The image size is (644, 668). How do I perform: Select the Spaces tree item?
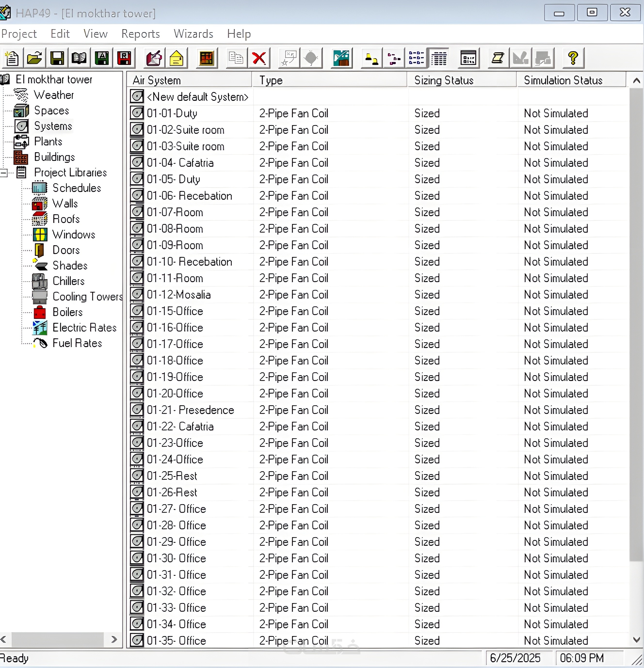click(51, 111)
